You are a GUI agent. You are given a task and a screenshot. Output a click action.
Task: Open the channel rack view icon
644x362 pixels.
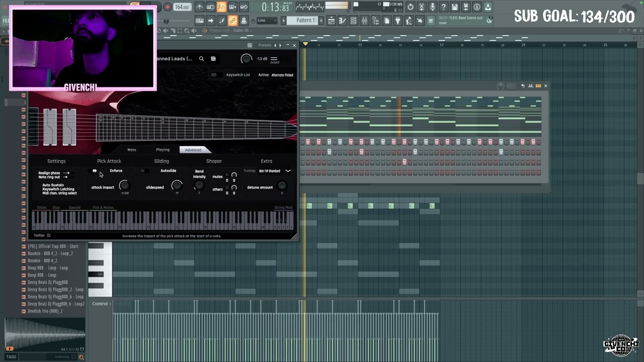point(354,21)
